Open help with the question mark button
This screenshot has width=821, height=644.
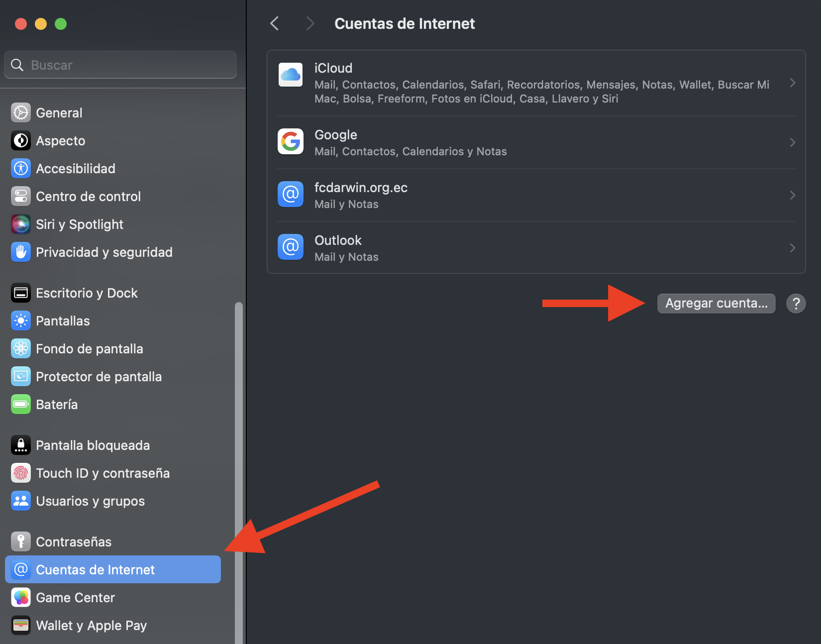coord(796,304)
